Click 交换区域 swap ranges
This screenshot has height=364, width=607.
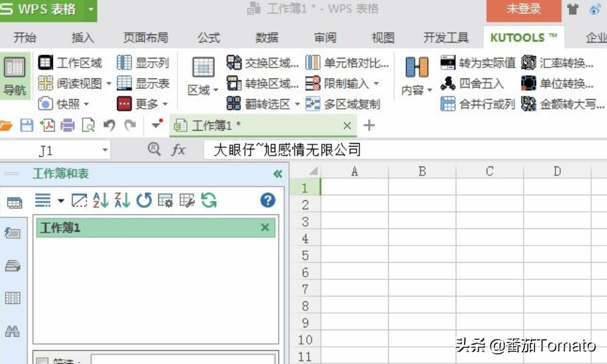tap(262, 63)
